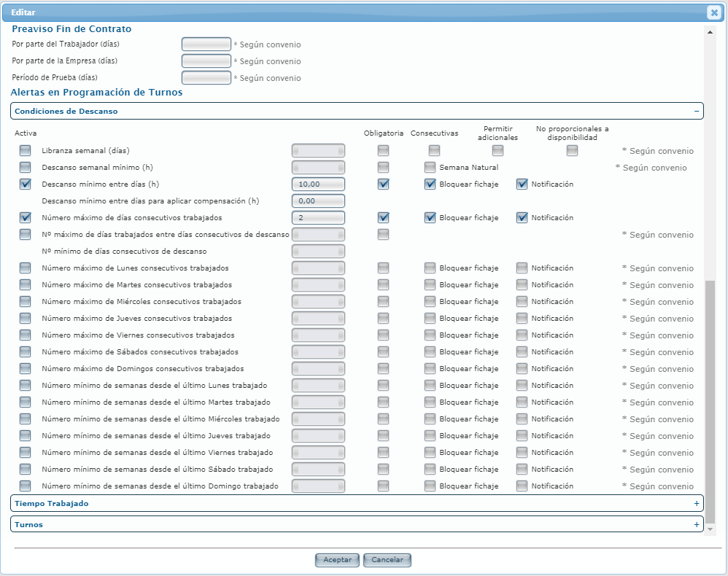This screenshot has height=576, width=728.
Task: Check Obligatoria for Libranza semanal (días)
Action: [x=383, y=150]
